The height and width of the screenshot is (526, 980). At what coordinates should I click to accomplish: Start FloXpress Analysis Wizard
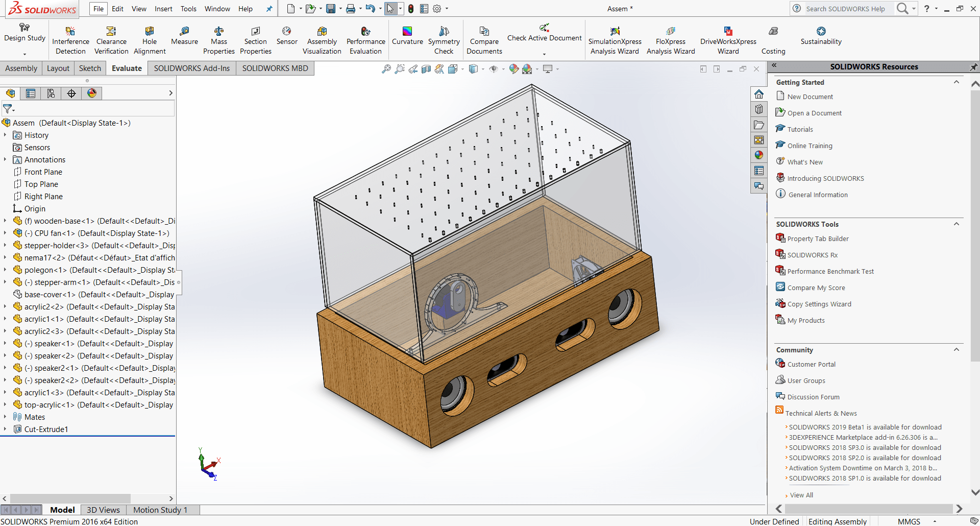tap(671, 40)
